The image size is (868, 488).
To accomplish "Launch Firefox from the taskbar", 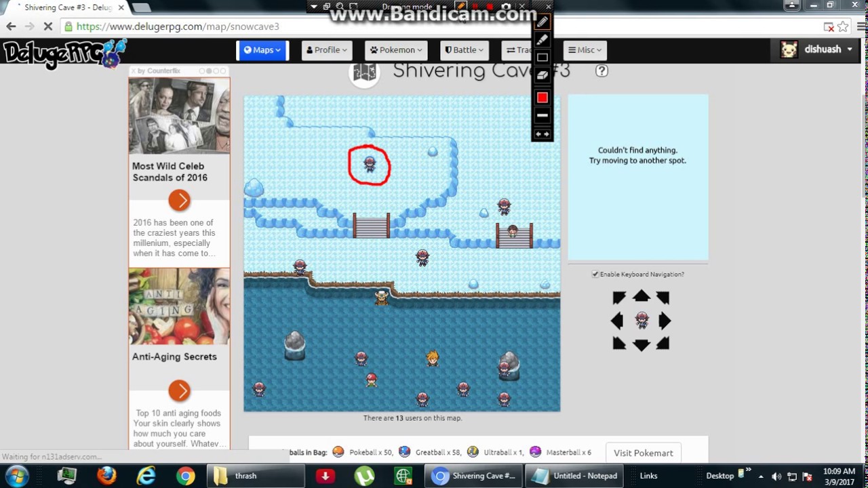I will [106, 476].
